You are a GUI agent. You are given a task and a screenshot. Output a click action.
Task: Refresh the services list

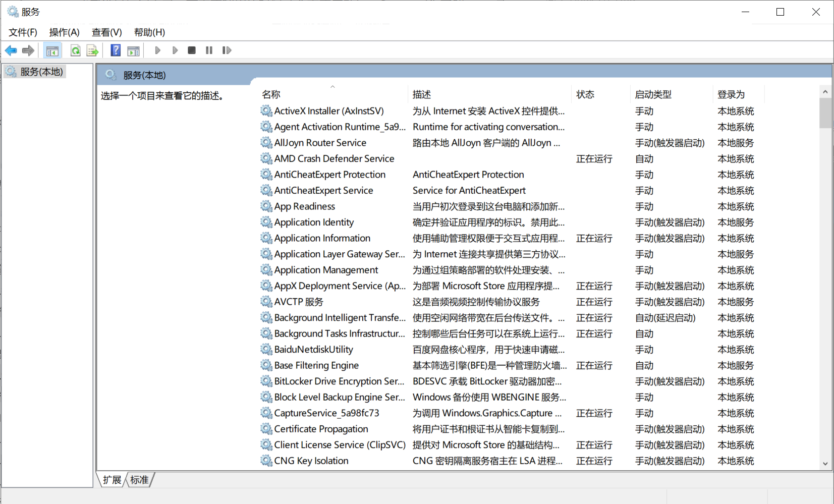coord(75,50)
